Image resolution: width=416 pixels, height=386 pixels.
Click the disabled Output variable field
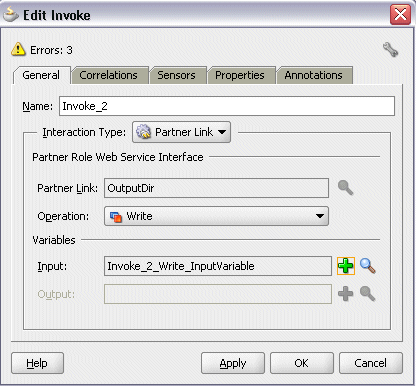coord(218,294)
